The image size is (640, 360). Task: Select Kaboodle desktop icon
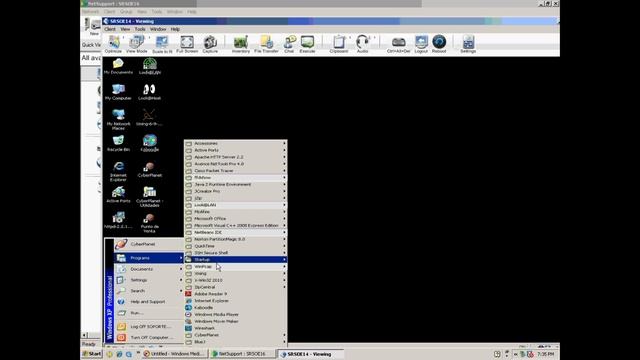click(x=150, y=144)
